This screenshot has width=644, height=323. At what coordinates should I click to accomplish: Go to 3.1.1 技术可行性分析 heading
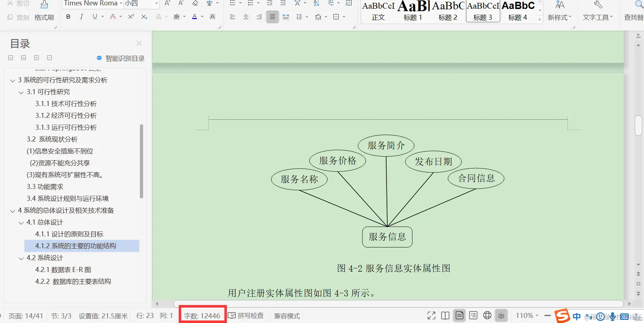click(66, 104)
